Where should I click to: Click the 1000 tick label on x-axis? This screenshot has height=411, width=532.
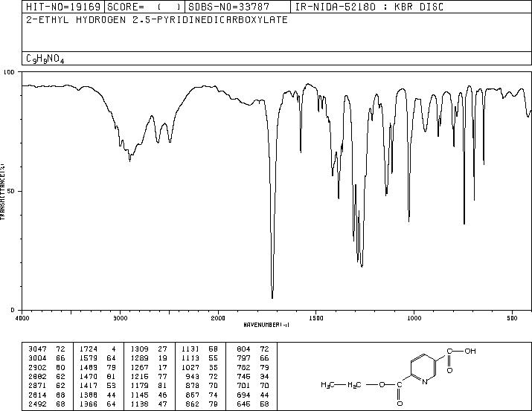click(x=414, y=318)
